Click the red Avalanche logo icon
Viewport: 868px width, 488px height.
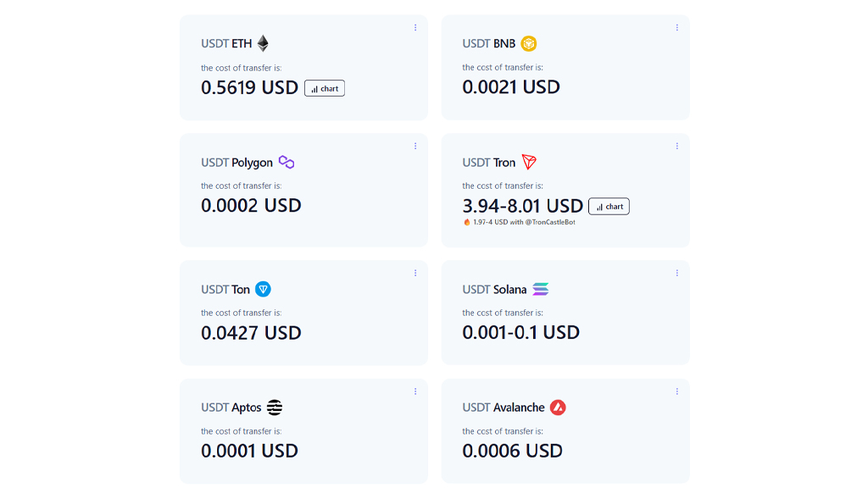[x=558, y=408]
